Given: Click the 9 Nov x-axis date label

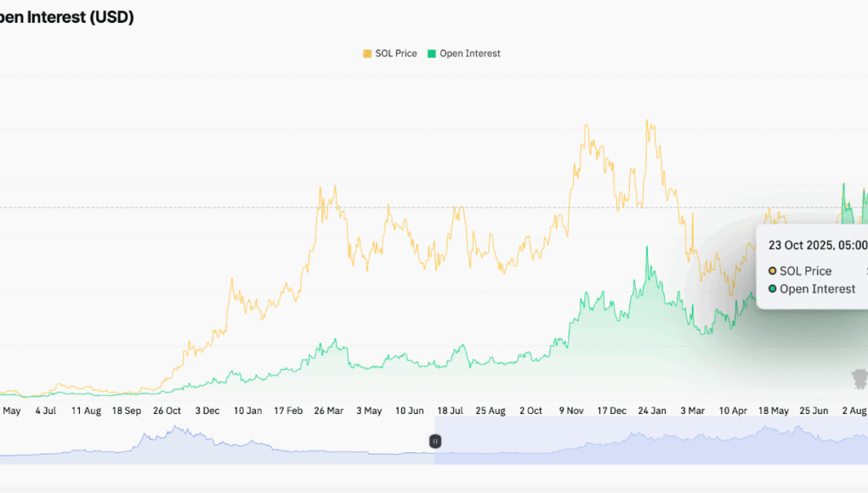Looking at the screenshot, I should (572, 411).
